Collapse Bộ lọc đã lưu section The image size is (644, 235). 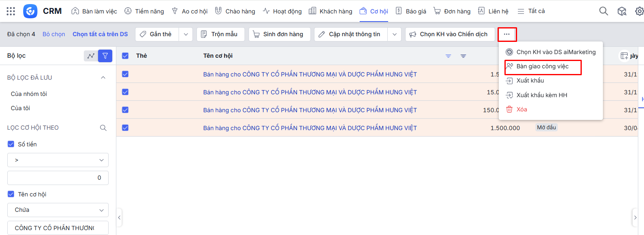(x=103, y=78)
